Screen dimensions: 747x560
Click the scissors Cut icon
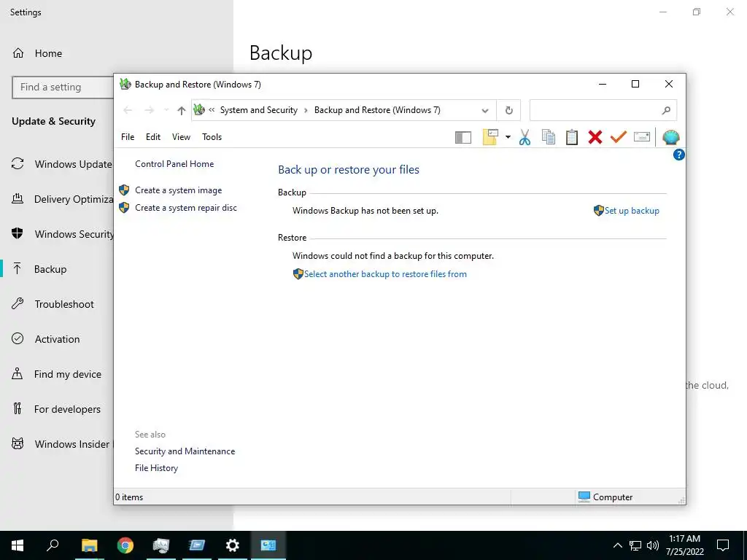pyautogui.click(x=525, y=137)
